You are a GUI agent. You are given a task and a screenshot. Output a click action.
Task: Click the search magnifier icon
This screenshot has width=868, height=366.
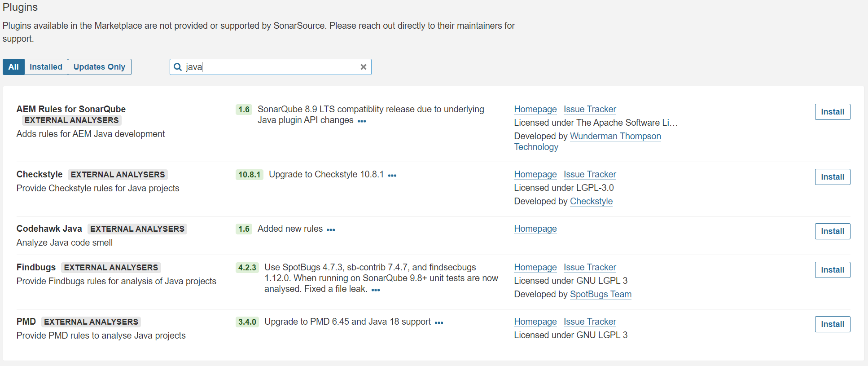point(178,67)
